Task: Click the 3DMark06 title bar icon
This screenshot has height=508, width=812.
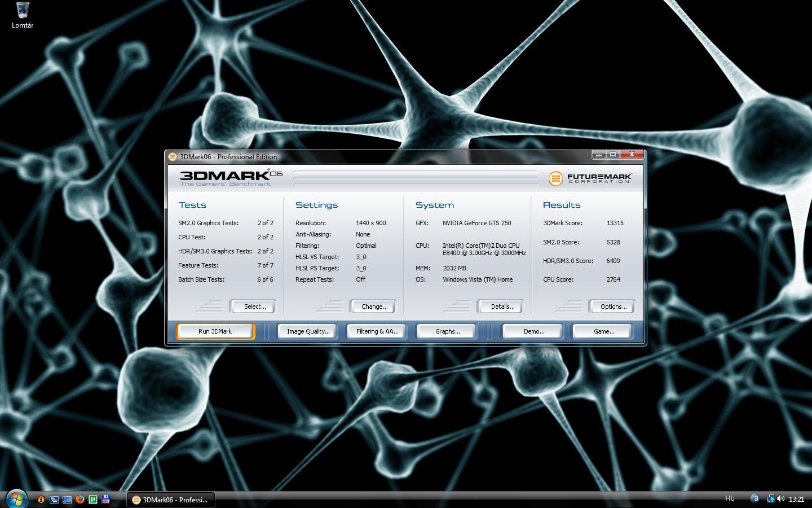Action: (173, 157)
